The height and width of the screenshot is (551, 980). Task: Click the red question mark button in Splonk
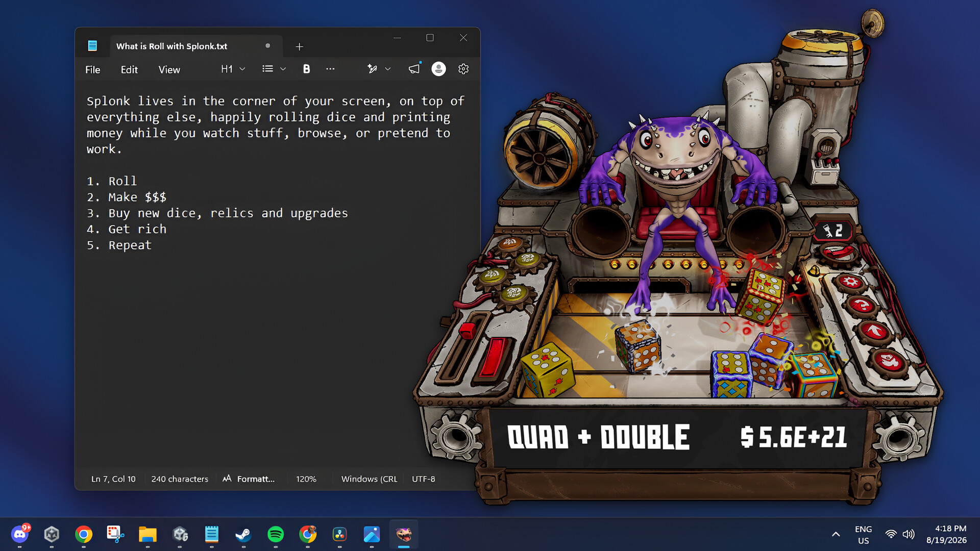pyautogui.click(x=863, y=306)
